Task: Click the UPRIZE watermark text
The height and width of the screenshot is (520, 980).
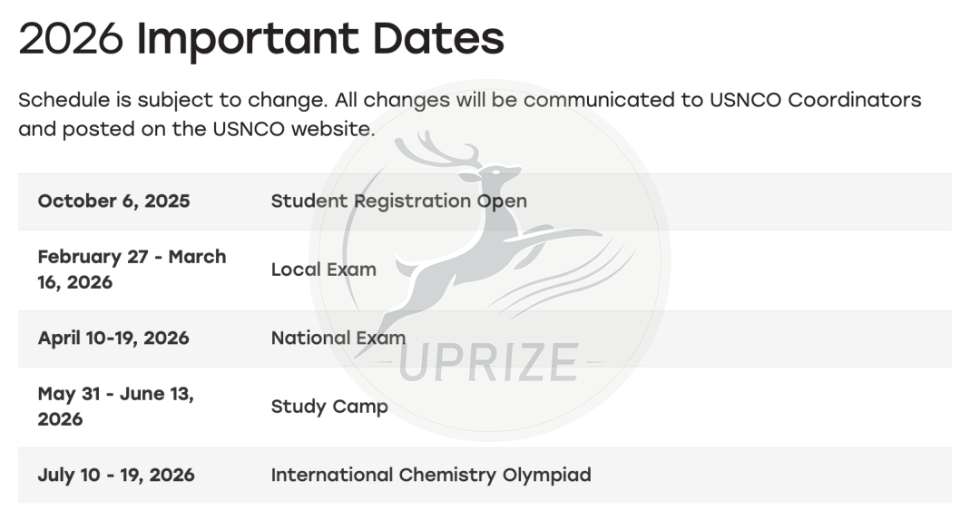Action: point(488,363)
